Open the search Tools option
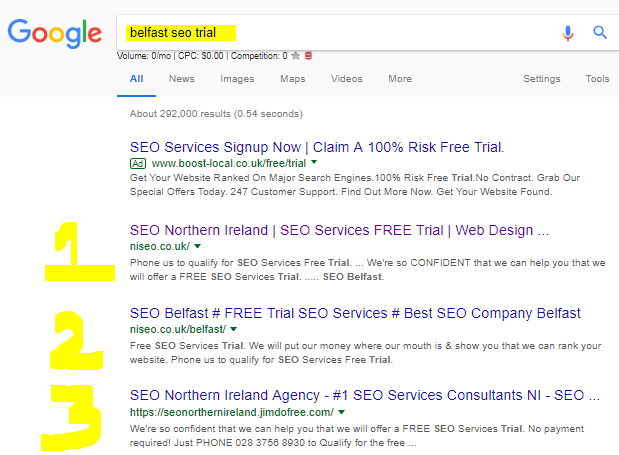 597,79
